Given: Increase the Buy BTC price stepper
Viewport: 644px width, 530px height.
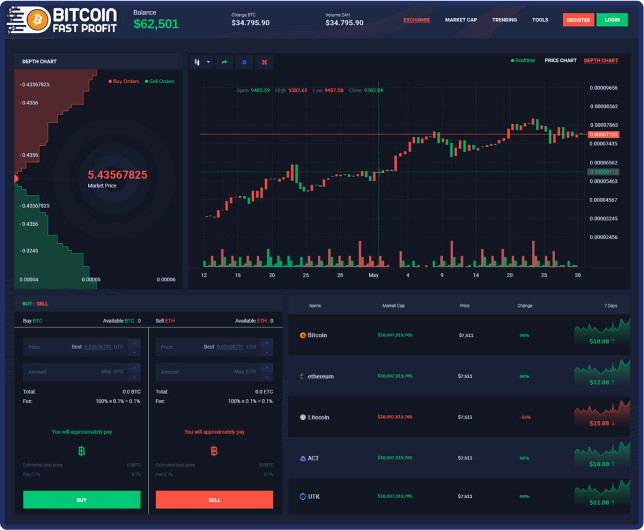Looking at the screenshot, I should 134,343.
